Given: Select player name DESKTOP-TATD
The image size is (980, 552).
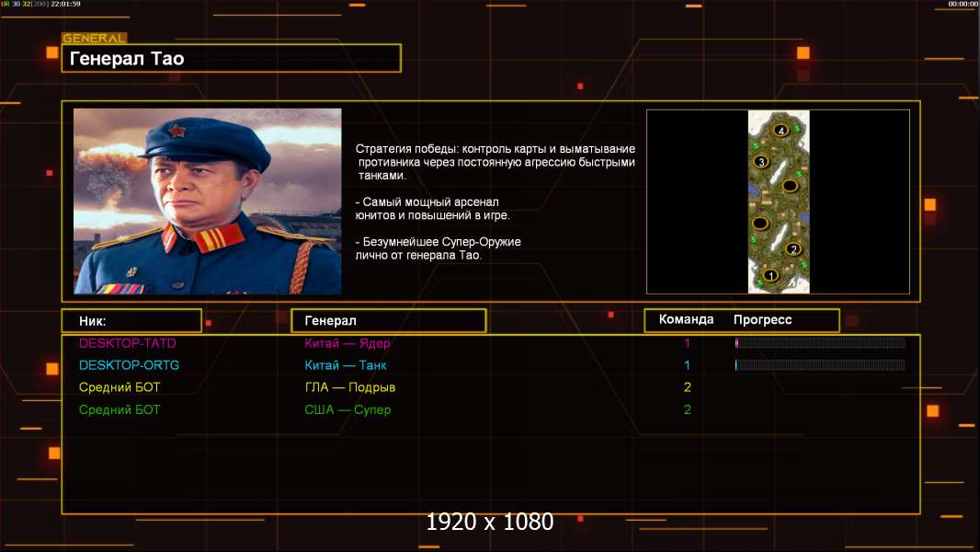Looking at the screenshot, I should click(128, 342).
